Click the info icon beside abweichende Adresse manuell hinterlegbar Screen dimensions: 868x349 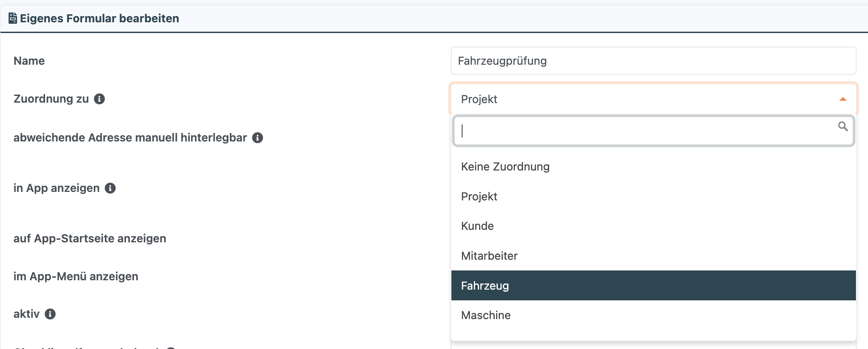click(x=258, y=137)
